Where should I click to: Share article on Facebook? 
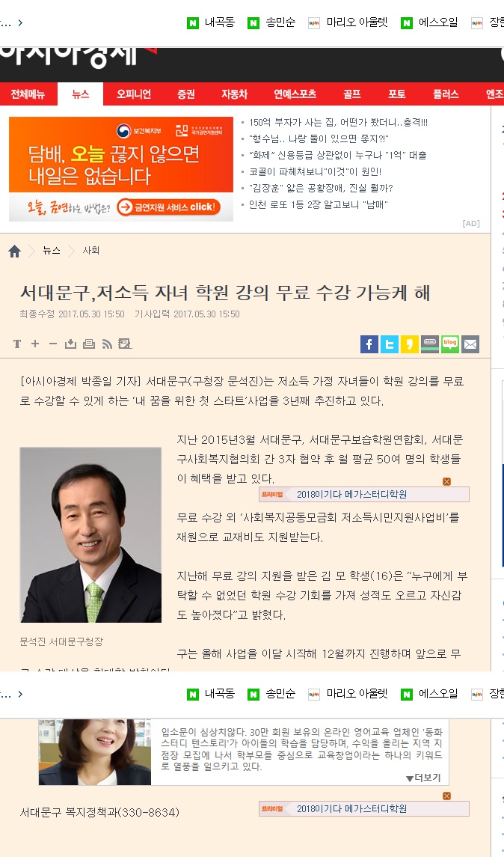pos(369,344)
